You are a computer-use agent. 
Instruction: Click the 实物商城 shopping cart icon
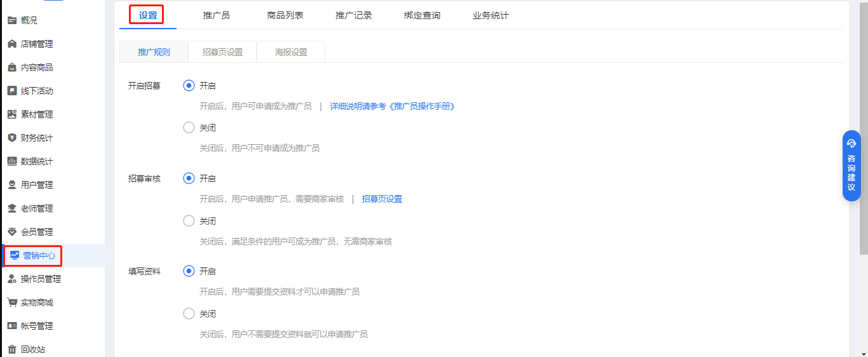tap(12, 302)
